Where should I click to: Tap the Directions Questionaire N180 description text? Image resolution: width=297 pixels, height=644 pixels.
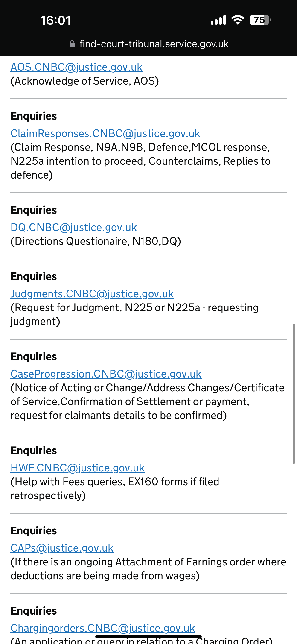96,241
